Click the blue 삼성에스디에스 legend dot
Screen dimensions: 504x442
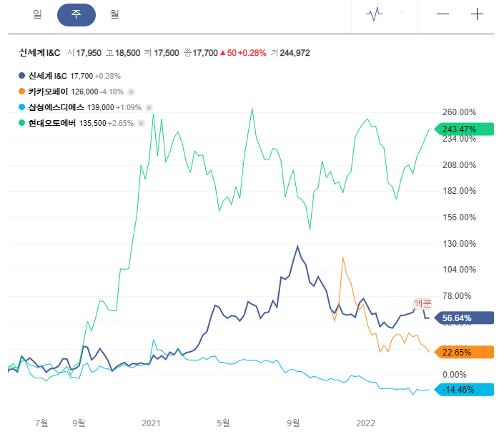click(22, 107)
